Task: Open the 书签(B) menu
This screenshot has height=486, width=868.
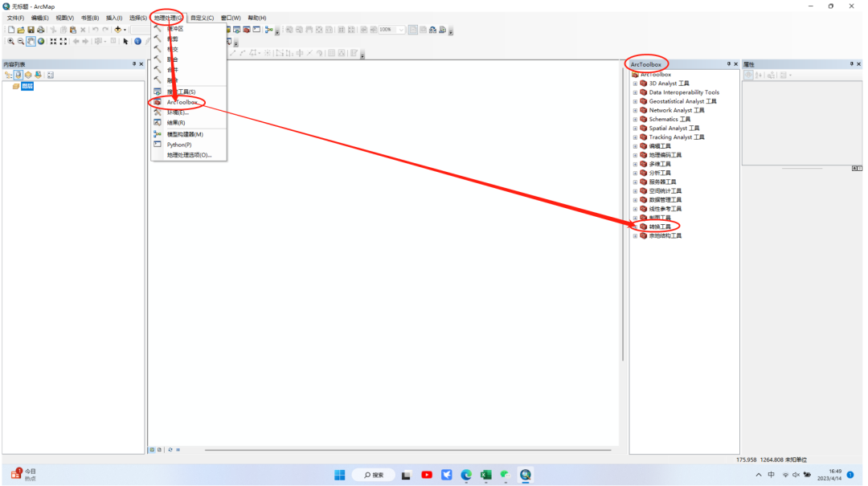Action: [x=90, y=18]
